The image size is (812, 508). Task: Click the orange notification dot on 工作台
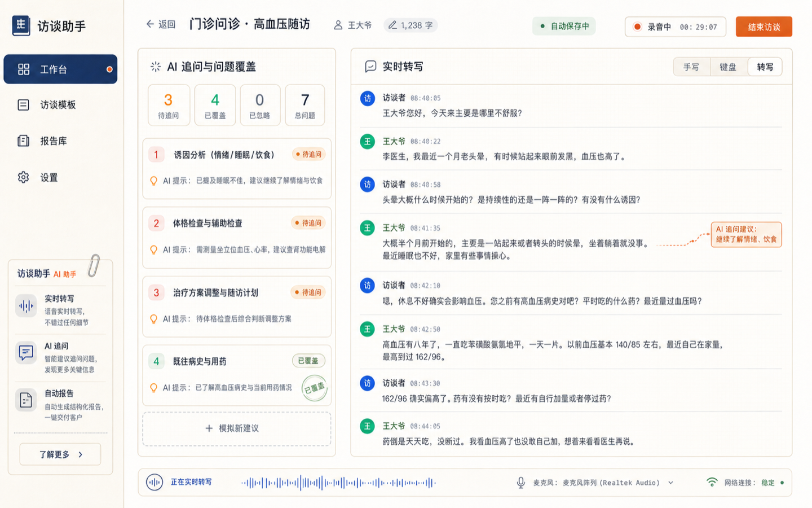[x=109, y=69]
